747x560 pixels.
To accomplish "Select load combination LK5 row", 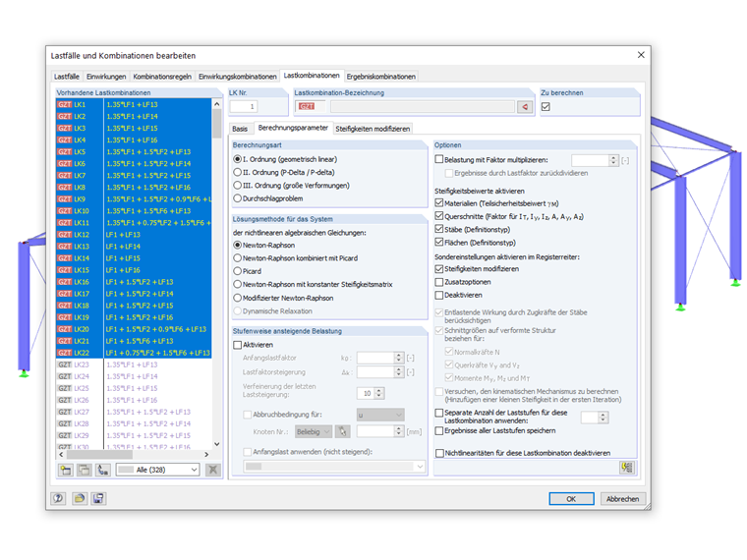I will pos(134,152).
